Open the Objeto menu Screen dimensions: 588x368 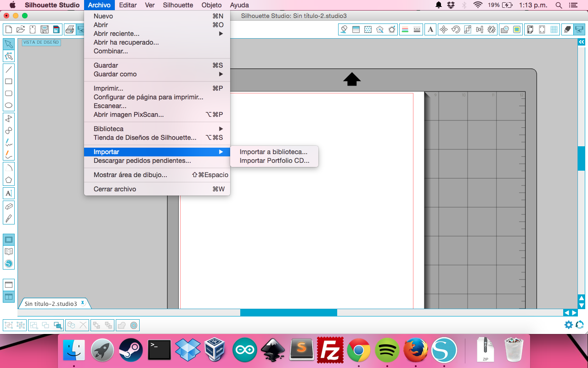[211, 5]
